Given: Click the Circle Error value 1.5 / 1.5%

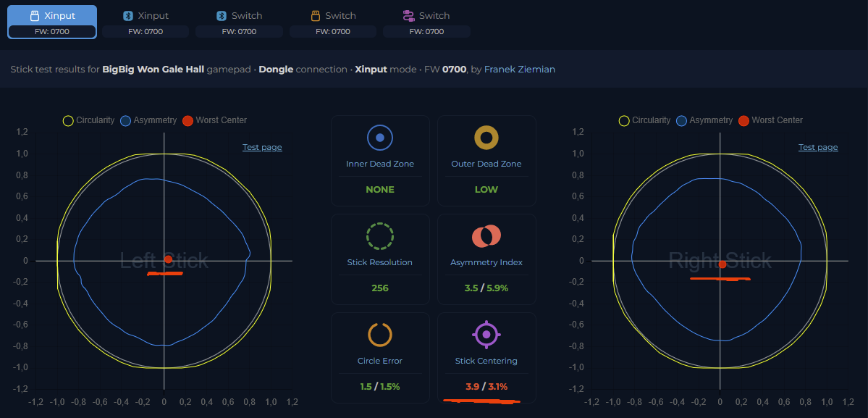Looking at the screenshot, I should point(380,386).
